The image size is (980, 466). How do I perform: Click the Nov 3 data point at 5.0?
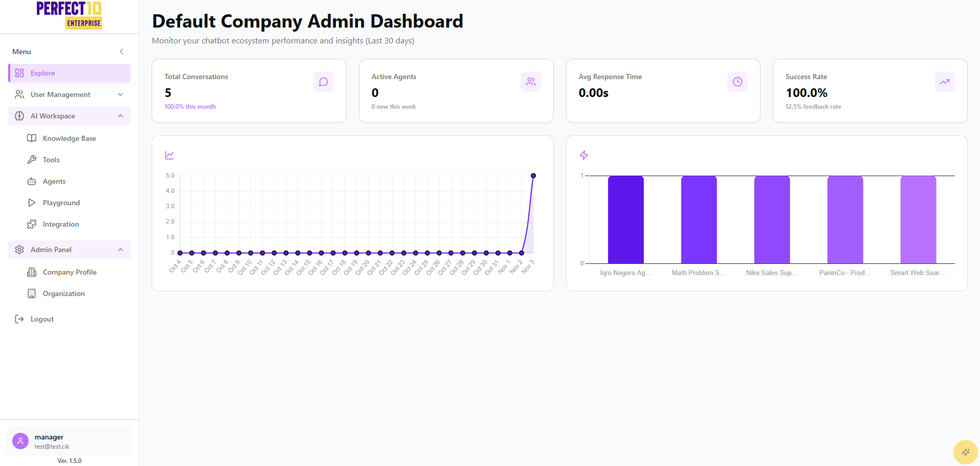(533, 176)
